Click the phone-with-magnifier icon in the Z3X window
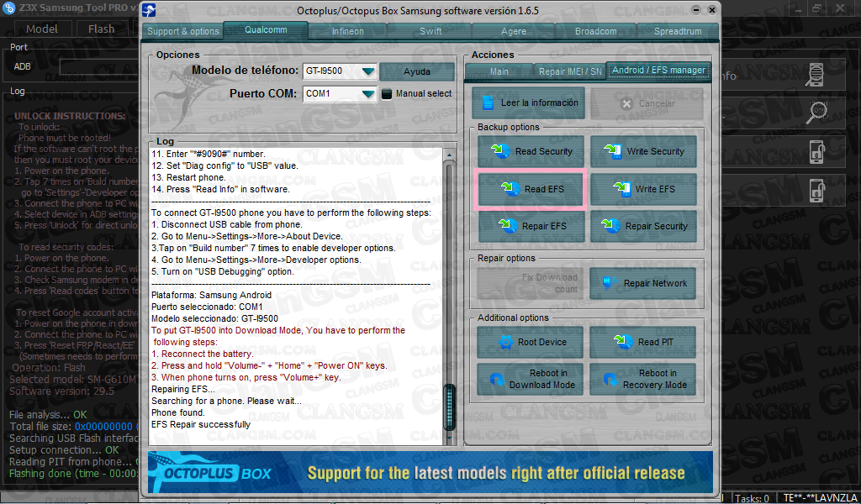 click(816, 75)
